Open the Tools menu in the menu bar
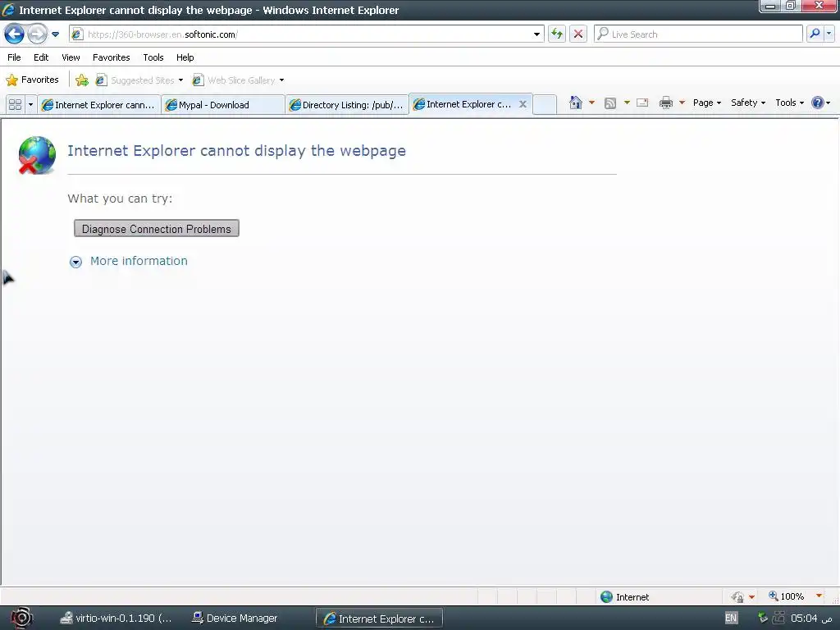The height and width of the screenshot is (630, 840). point(153,57)
